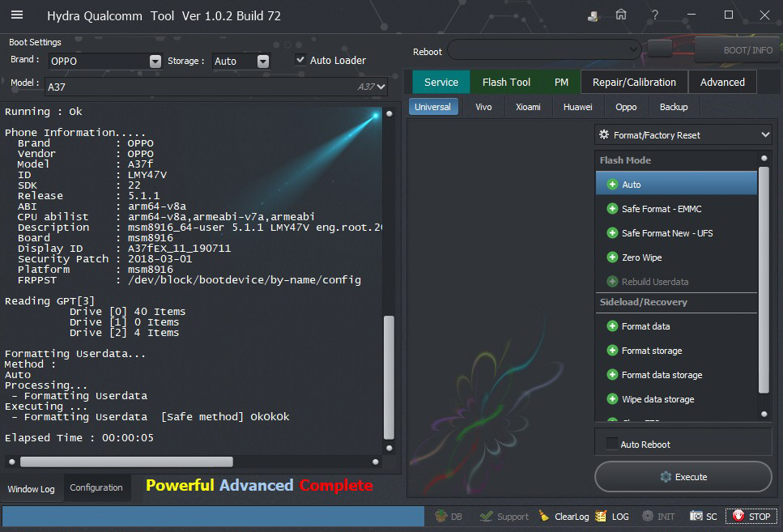Click the home icon in title bar

point(621,15)
